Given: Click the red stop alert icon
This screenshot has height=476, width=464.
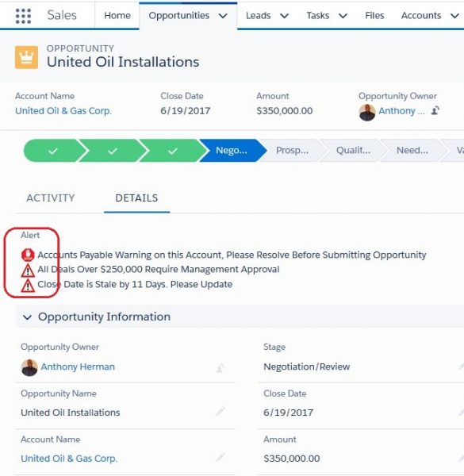Looking at the screenshot, I should 28,255.
